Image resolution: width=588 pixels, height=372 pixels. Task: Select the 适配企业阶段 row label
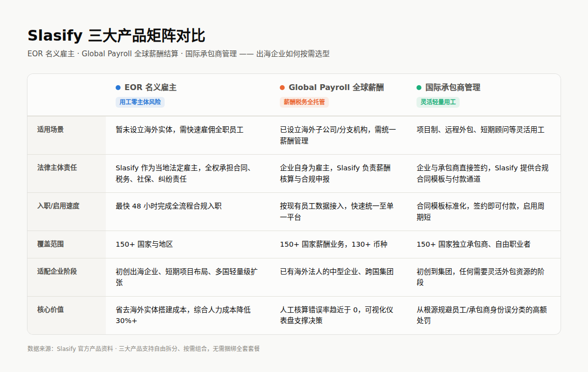57,271
